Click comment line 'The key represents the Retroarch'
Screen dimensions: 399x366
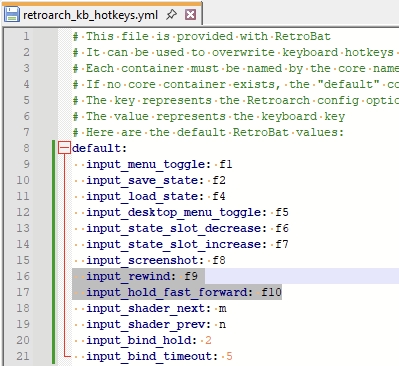(236, 100)
